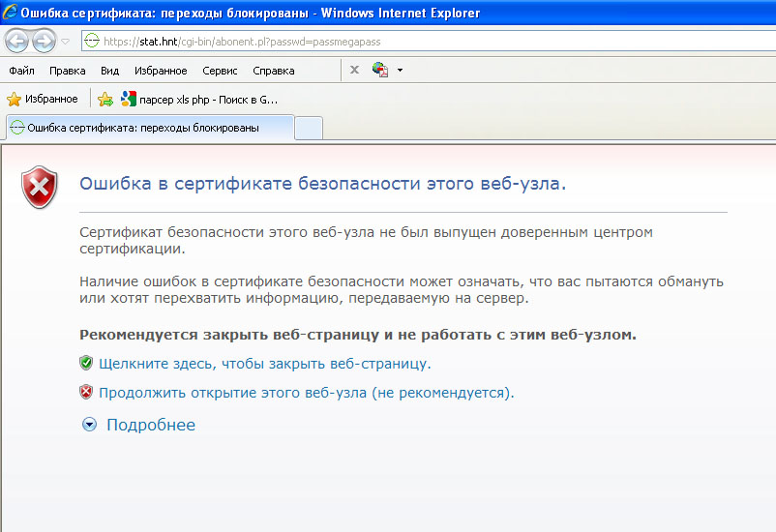Click the link to close this web page

click(264, 364)
